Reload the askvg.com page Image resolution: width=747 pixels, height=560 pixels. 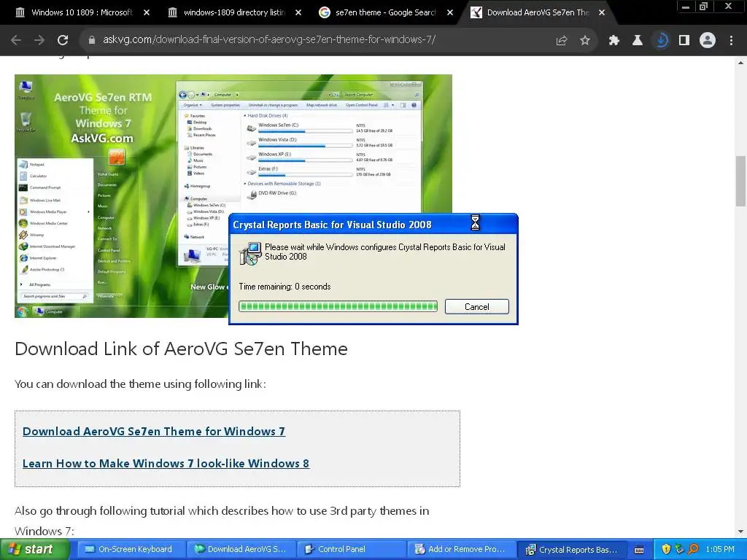coord(63,40)
